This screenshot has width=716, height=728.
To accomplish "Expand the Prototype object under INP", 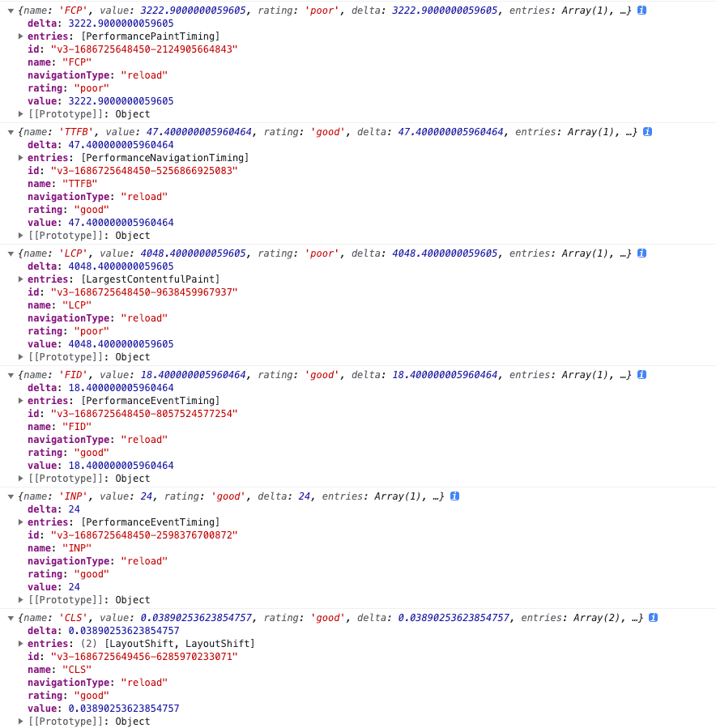I will coord(21,600).
